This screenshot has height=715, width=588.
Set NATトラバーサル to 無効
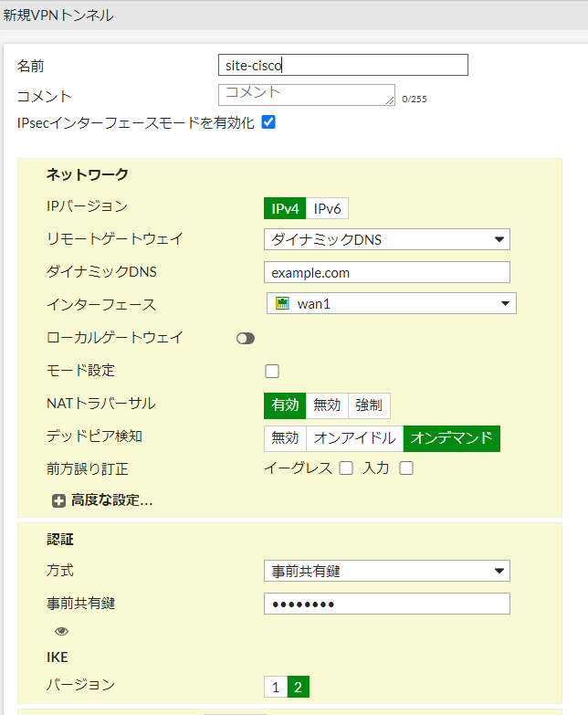coord(327,405)
